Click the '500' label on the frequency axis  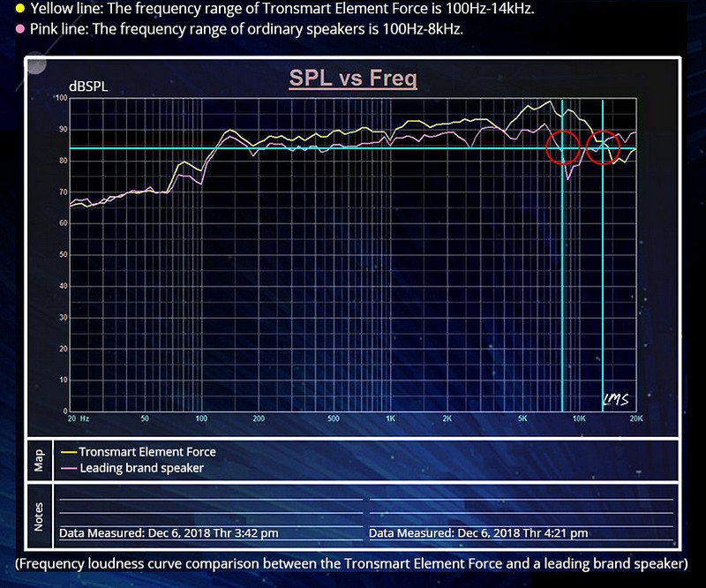point(334,418)
